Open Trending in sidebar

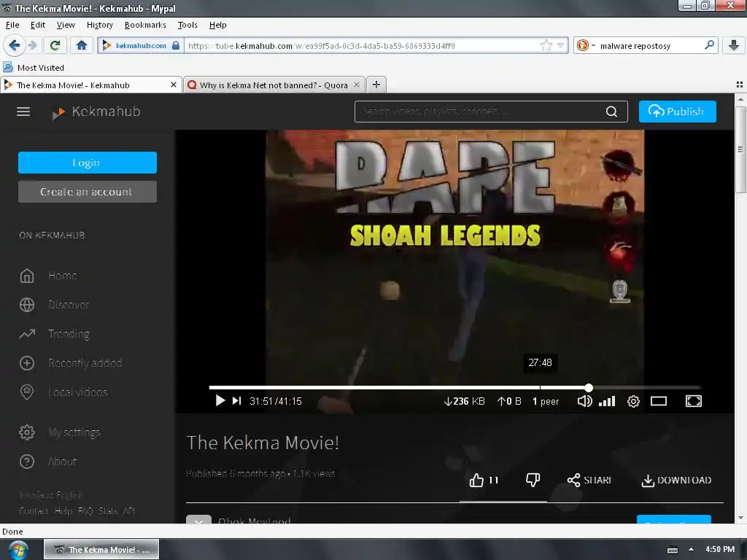(x=69, y=334)
